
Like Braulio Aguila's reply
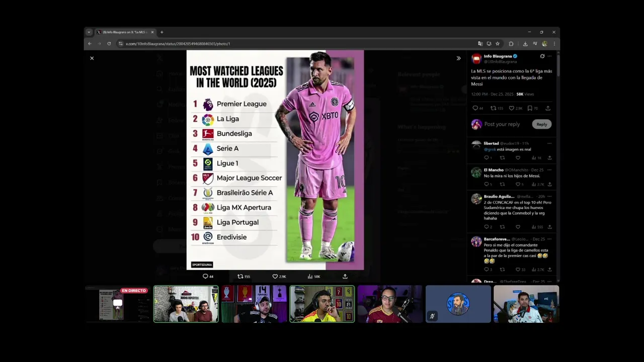click(x=518, y=227)
